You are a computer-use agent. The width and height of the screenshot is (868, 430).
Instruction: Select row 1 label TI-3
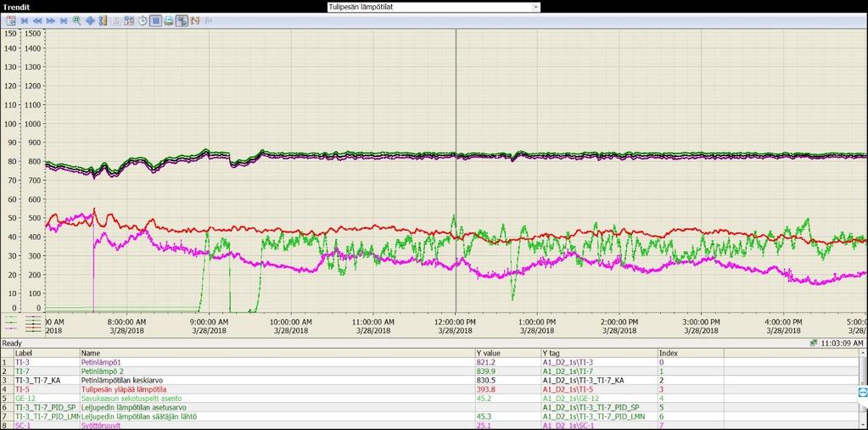pos(21,362)
